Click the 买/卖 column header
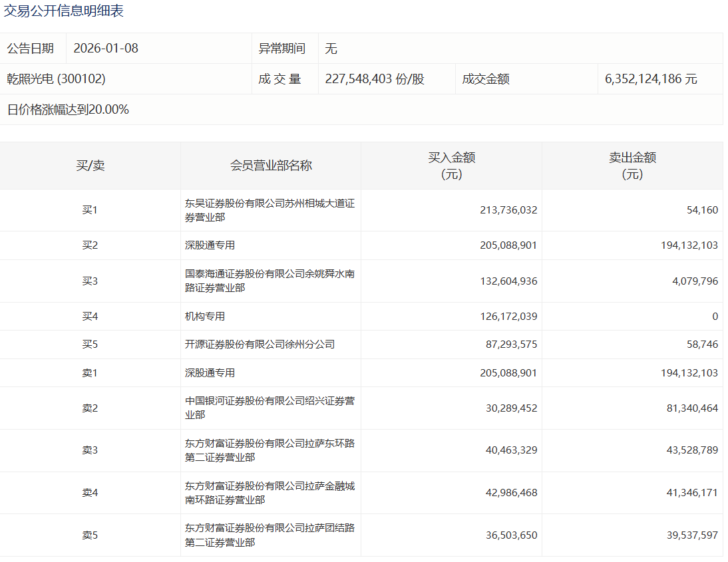728x562 pixels. pyautogui.click(x=90, y=166)
